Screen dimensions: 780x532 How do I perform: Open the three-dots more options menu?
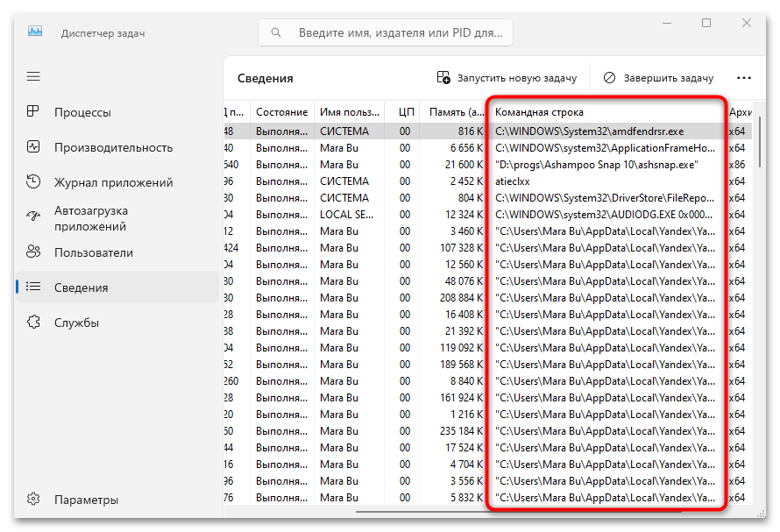(744, 78)
